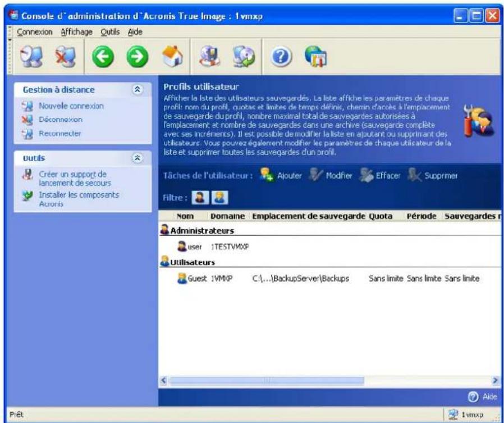Image resolution: width=504 pixels, height=423 pixels.
Task: Click the Ajouter task label
Action: coord(289,176)
